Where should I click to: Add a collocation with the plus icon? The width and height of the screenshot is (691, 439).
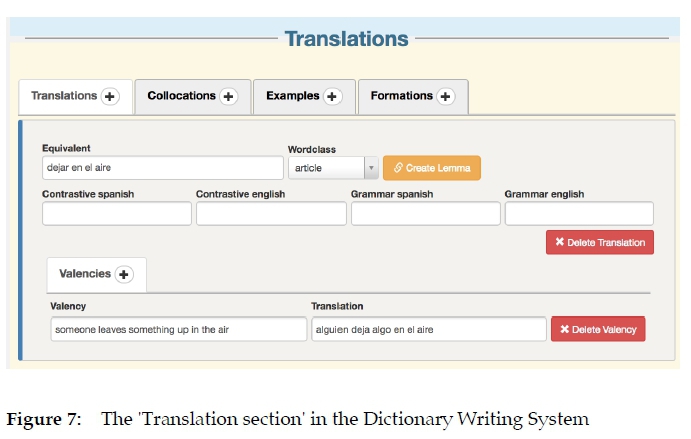click(x=228, y=96)
